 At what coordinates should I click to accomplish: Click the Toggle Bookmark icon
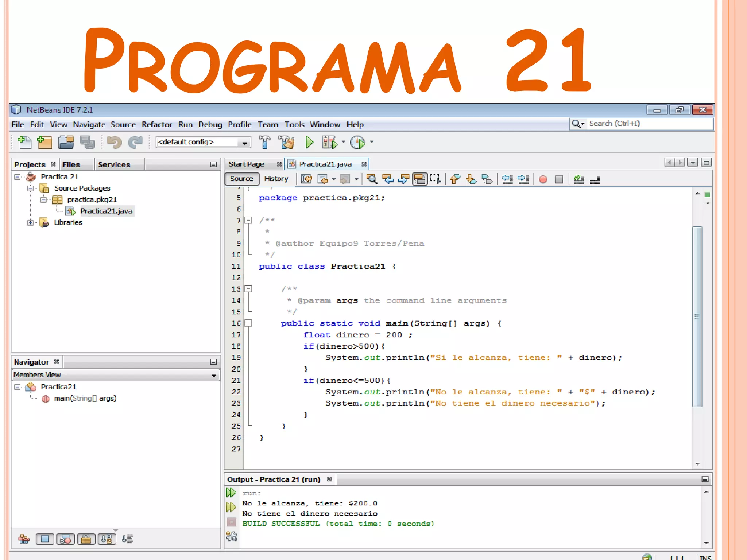coord(487,179)
